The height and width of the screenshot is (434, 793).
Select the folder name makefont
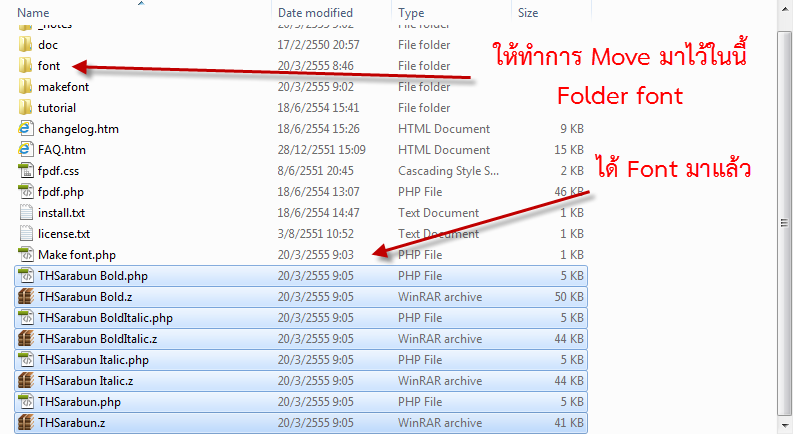63,87
